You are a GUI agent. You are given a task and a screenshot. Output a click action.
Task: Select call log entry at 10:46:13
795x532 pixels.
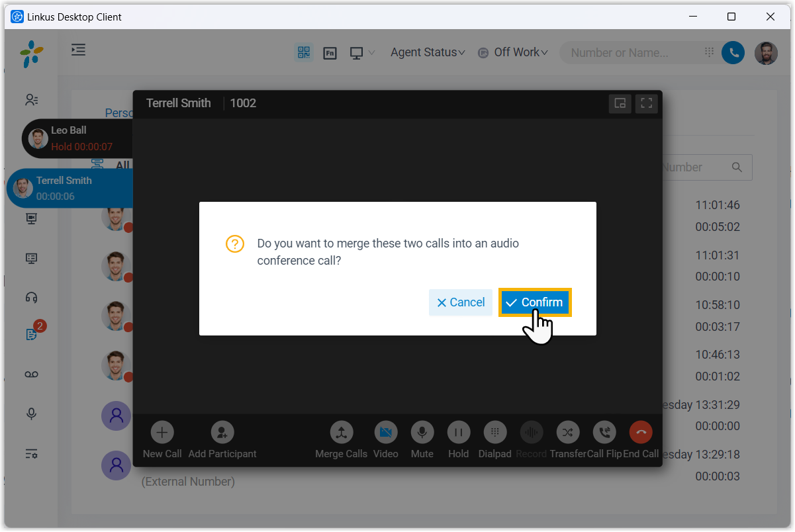click(x=718, y=355)
